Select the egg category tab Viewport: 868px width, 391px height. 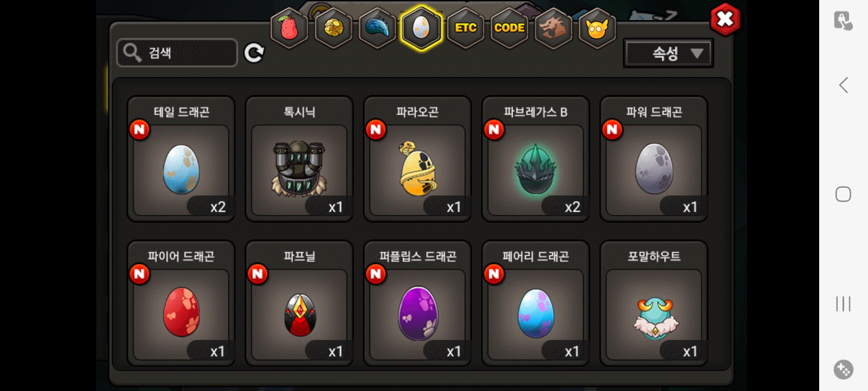tap(421, 28)
